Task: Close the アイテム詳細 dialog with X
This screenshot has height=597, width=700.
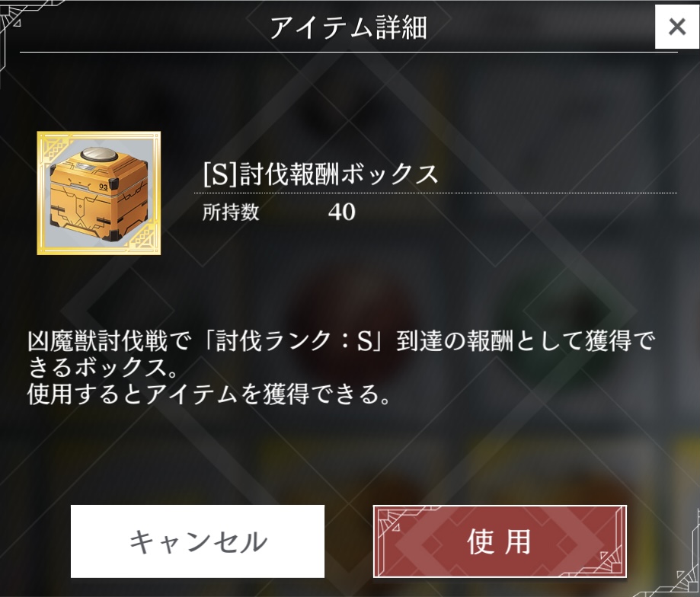Action: 677,27
